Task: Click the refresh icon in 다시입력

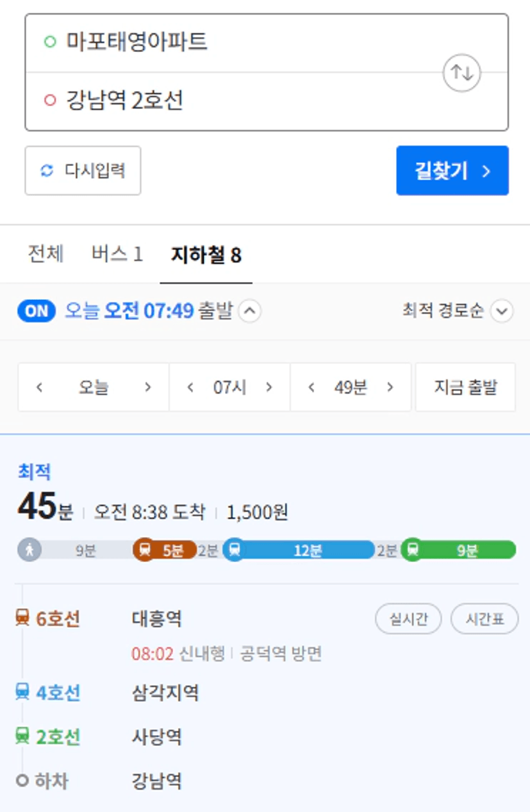Action: click(x=47, y=170)
